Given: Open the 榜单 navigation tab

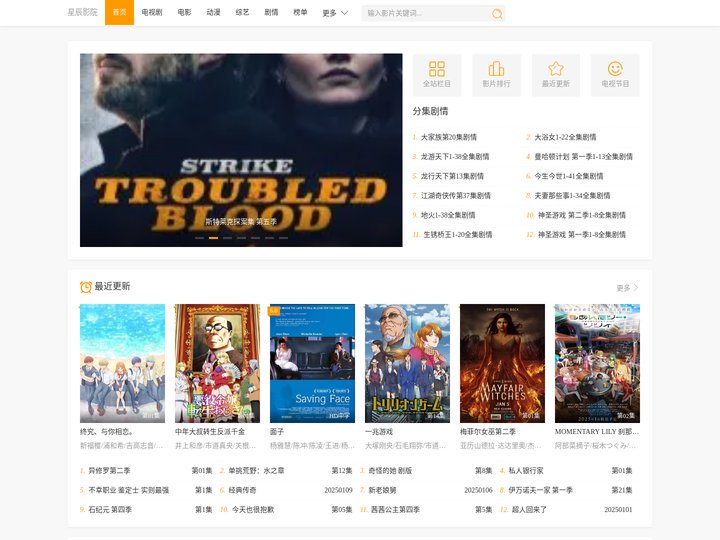Looking at the screenshot, I should pos(300,12).
